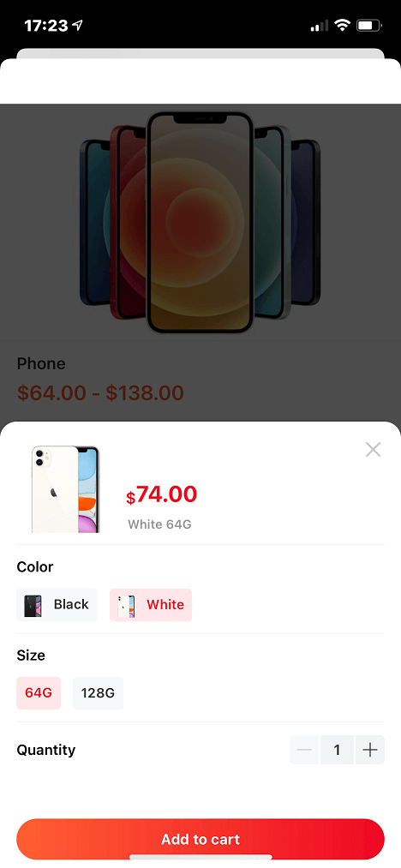This screenshot has height=868, width=401.
Task: Tap the home indicator bar
Action: (x=200, y=858)
